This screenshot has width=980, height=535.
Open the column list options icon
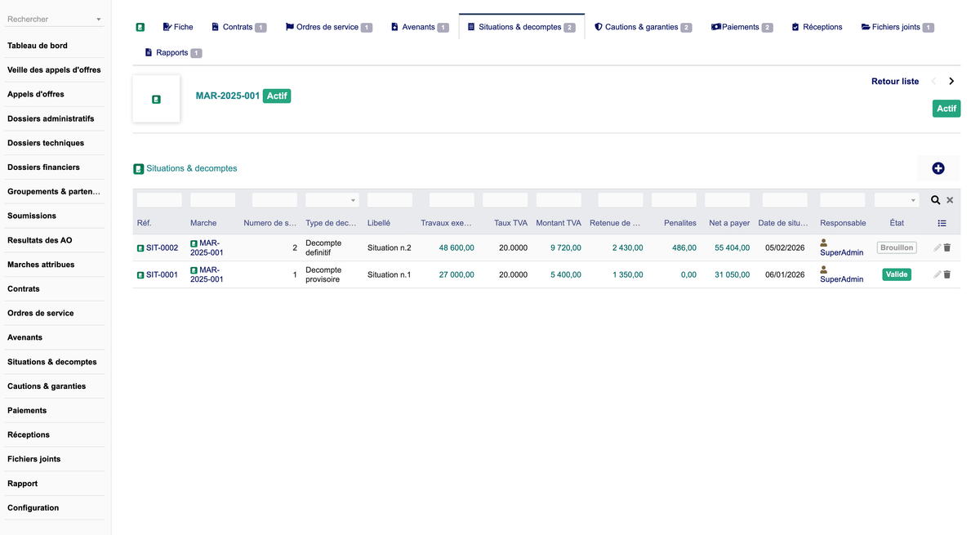point(942,223)
